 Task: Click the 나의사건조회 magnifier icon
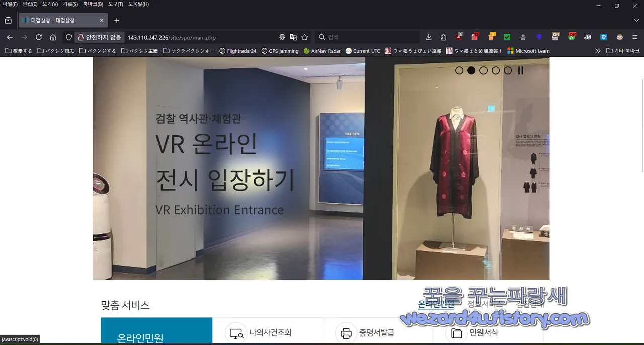point(236,332)
